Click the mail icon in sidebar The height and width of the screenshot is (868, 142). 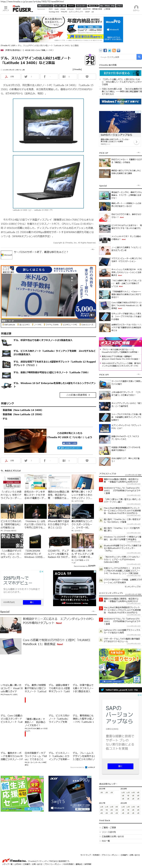point(101,51)
